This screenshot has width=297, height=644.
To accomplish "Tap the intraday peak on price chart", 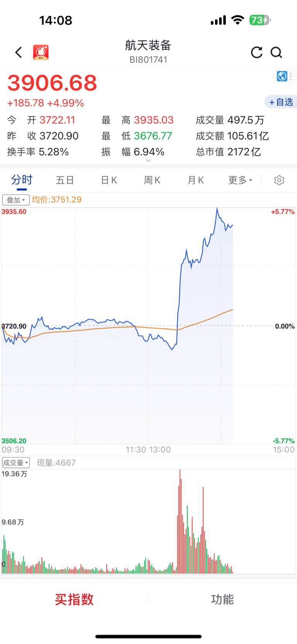I will click(x=217, y=208).
